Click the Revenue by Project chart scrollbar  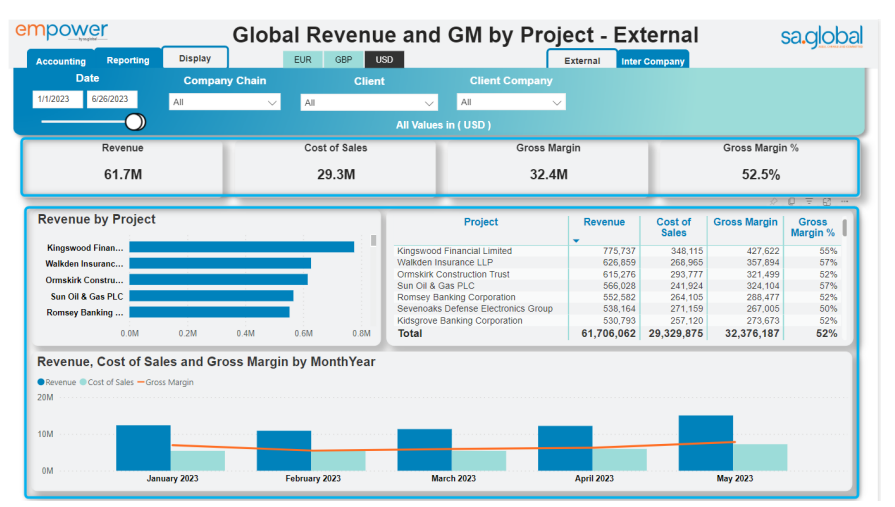[373, 240]
